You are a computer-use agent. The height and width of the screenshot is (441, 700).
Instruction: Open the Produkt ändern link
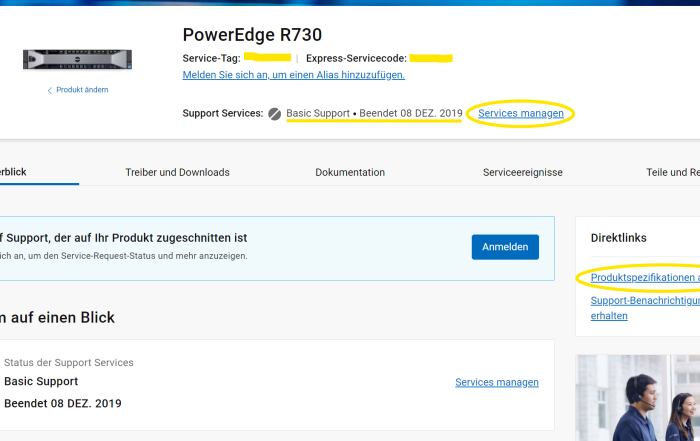(82, 90)
